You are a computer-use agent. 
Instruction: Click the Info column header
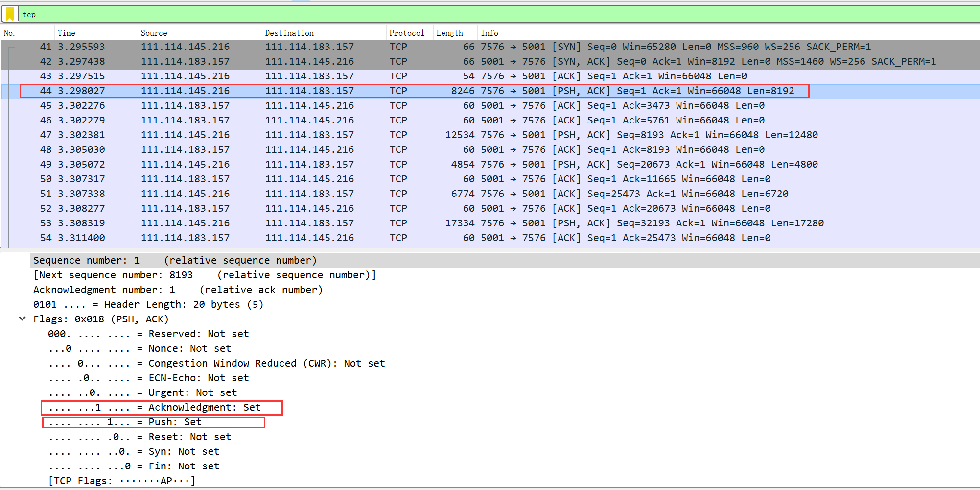[490, 33]
